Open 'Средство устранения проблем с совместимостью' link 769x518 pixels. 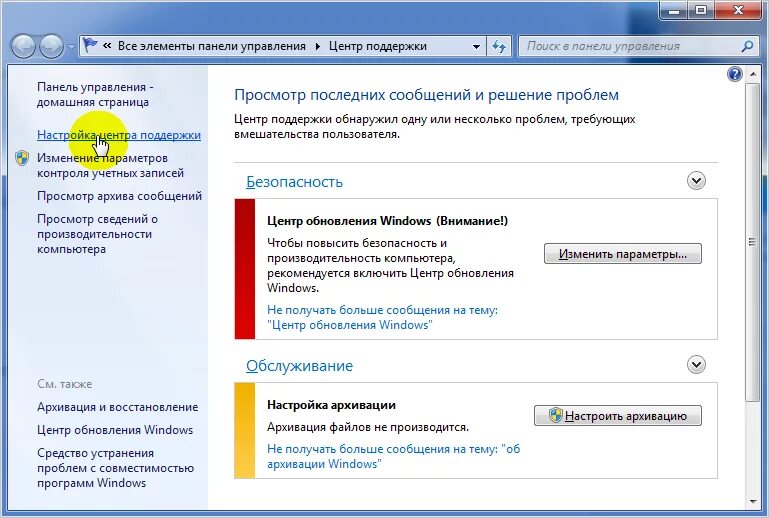pyautogui.click(x=115, y=468)
